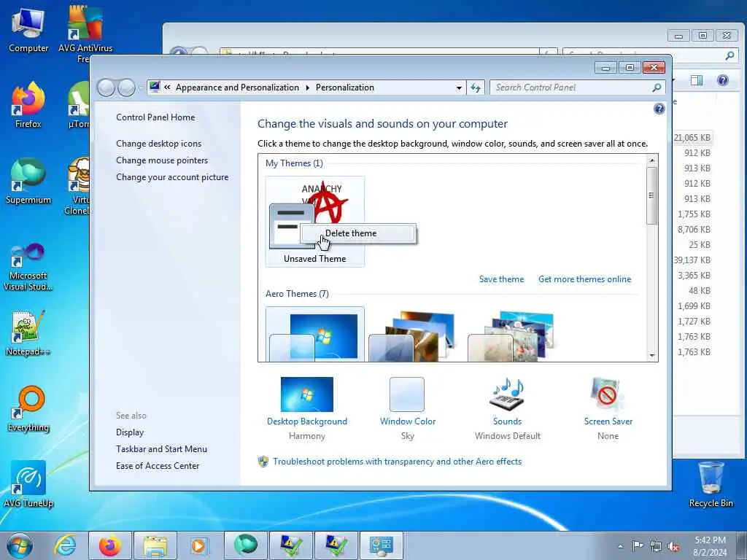Image resolution: width=747 pixels, height=560 pixels.
Task: Click Appearance and Personalization breadcrumb
Action: tap(237, 87)
